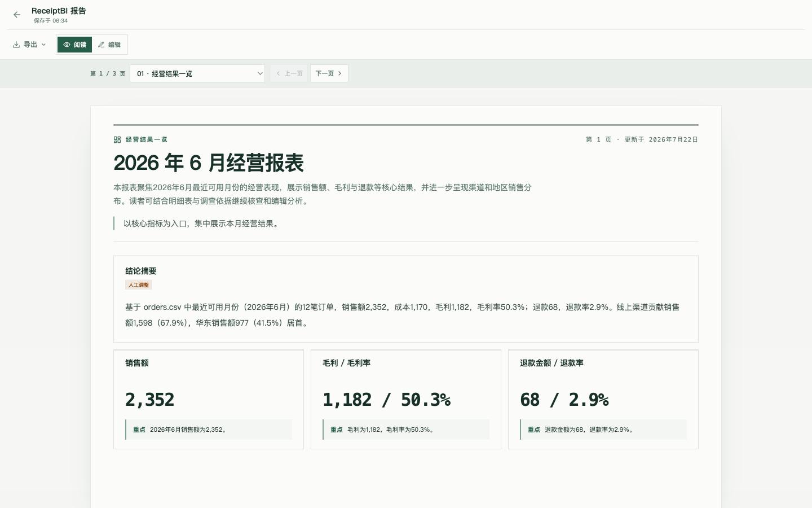Click the 退款金额 / 退款率 card label
The width and height of the screenshot is (812, 508).
click(551, 363)
